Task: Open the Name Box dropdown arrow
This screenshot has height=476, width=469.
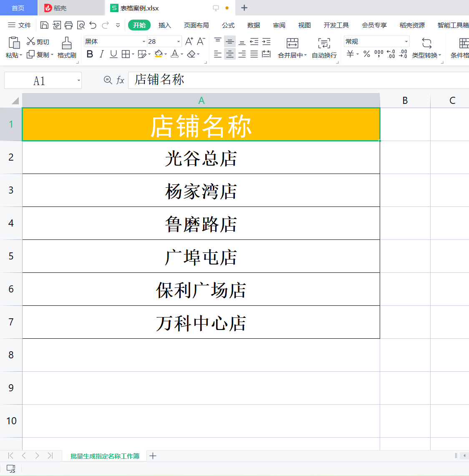Action: [78, 81]
